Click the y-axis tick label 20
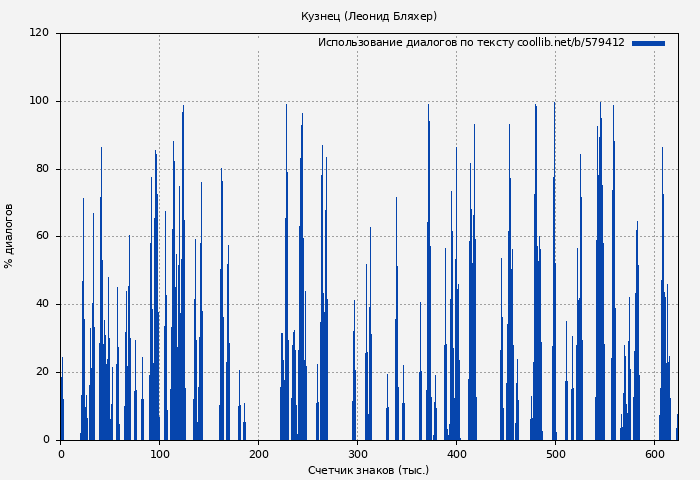Image resolution: width=700 pixels, height=480 pixels. [x=43, y=372]
